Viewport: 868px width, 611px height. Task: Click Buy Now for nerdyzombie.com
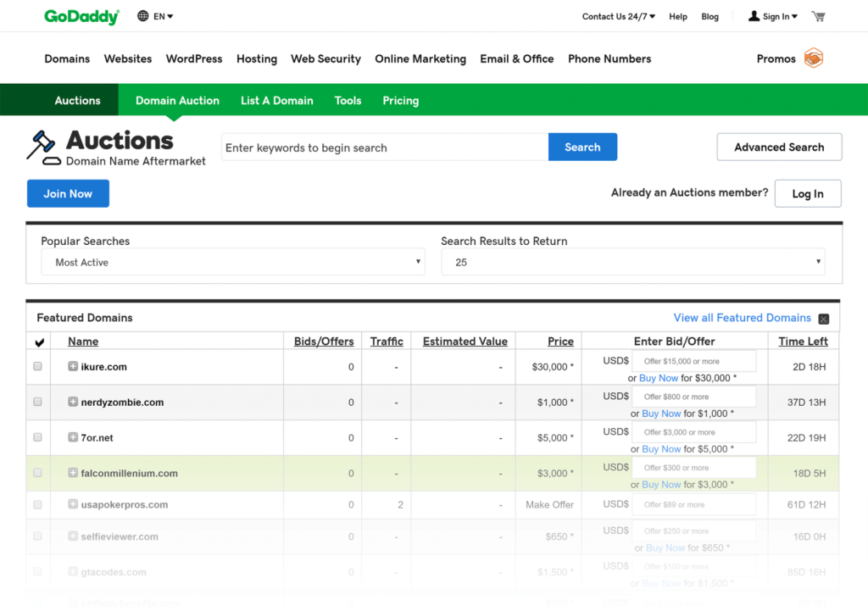(661, 414)
